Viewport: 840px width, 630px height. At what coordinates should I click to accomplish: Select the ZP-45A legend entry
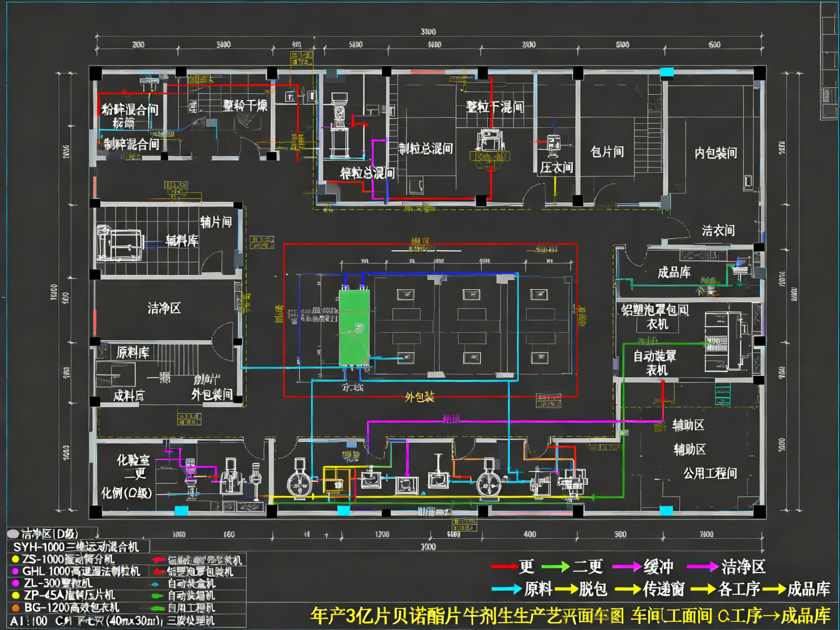click(x=70, y=595)
